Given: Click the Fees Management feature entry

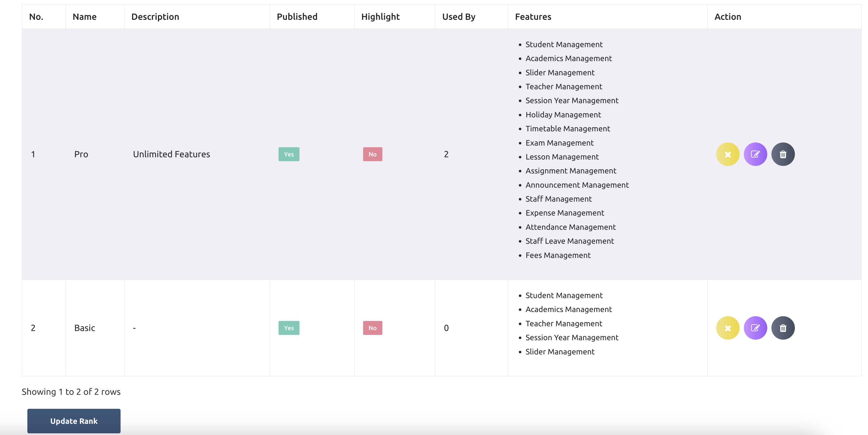Looking at the screenshot, I should 558,255.
